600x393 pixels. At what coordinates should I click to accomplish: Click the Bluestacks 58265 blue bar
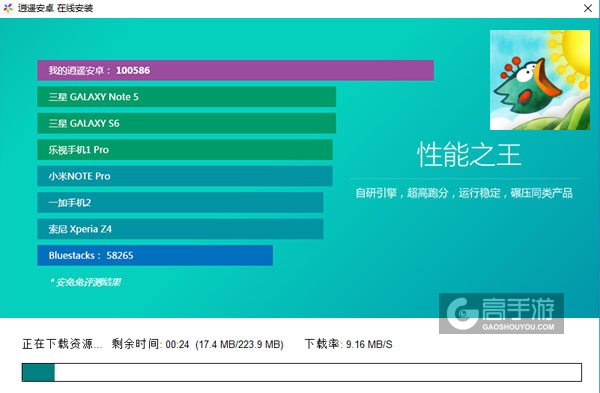point(155,255)
